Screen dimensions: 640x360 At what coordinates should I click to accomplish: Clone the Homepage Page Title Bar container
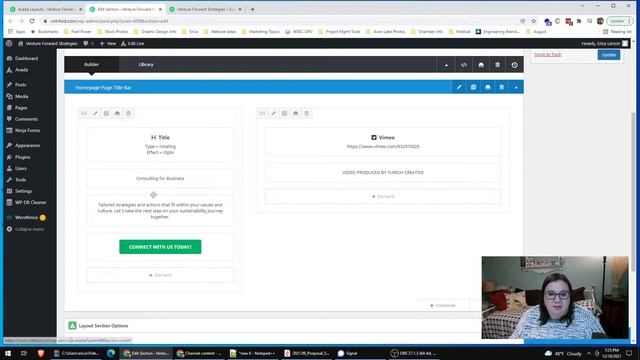click(473, 87)
